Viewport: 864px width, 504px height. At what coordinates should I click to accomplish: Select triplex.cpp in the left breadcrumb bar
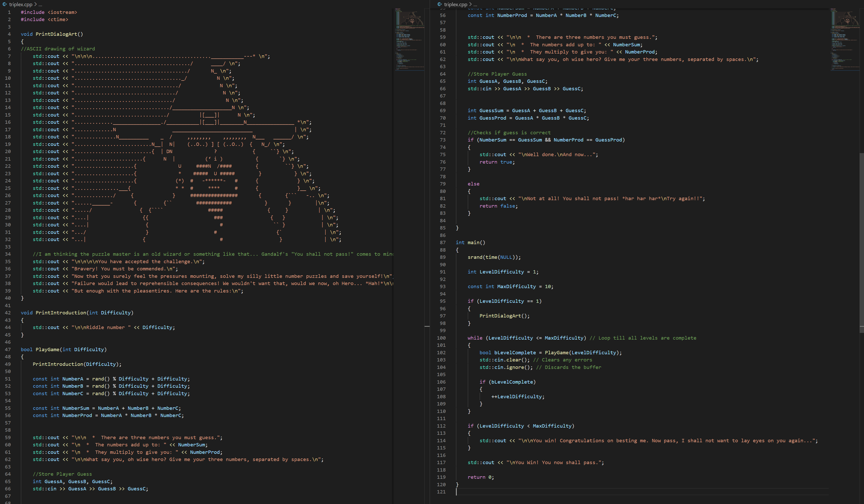point(21,4)
